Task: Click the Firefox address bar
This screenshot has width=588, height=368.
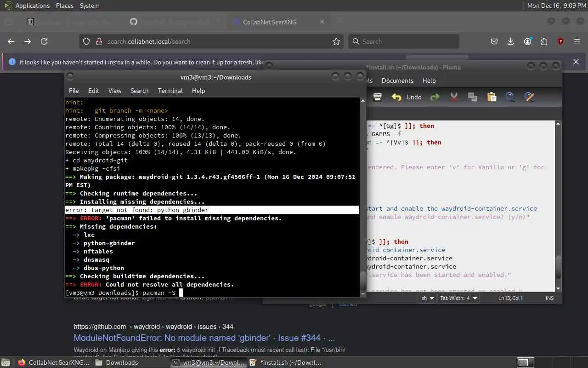Action: point(211,41)
